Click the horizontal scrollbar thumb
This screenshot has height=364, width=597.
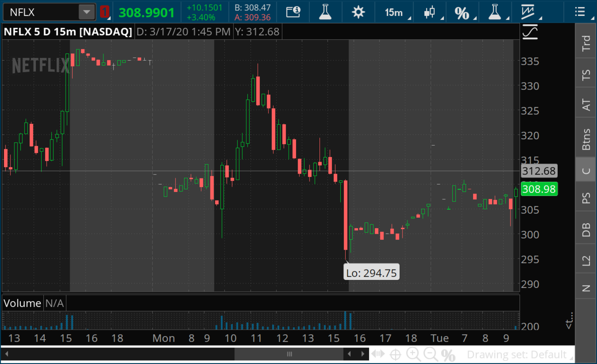pos(289,354)
